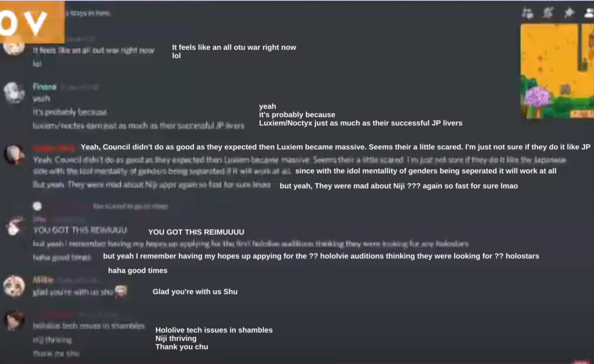Click the small avatar in the reply preview
Image resolution: width=594 pixels, height=364 pixels.
coord(37,206)
